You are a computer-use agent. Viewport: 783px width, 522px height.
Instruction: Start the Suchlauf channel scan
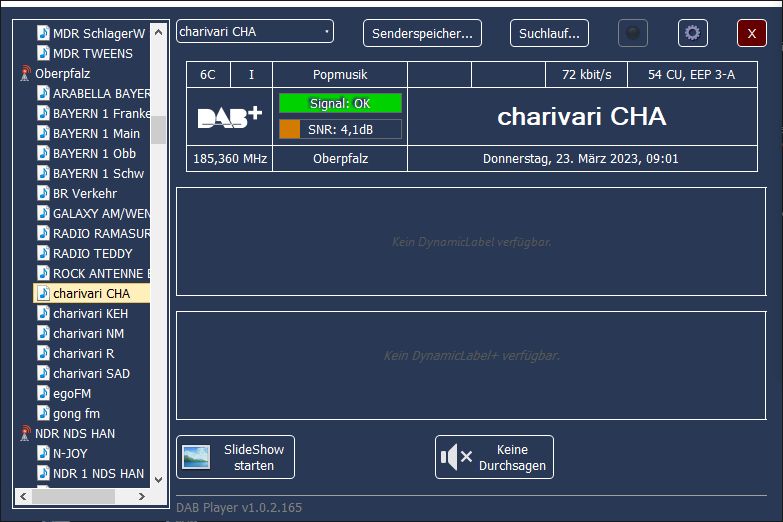click(x=549, y=33)
